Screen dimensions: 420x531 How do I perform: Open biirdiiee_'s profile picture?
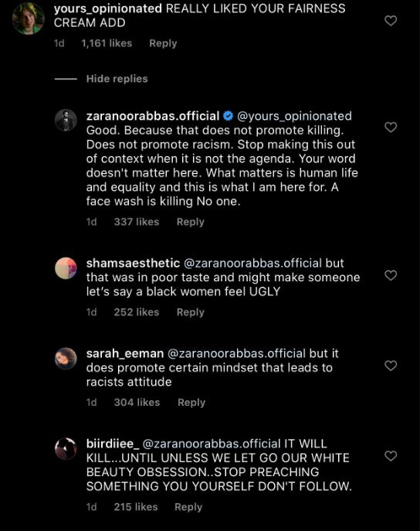(x=66, y=449)
